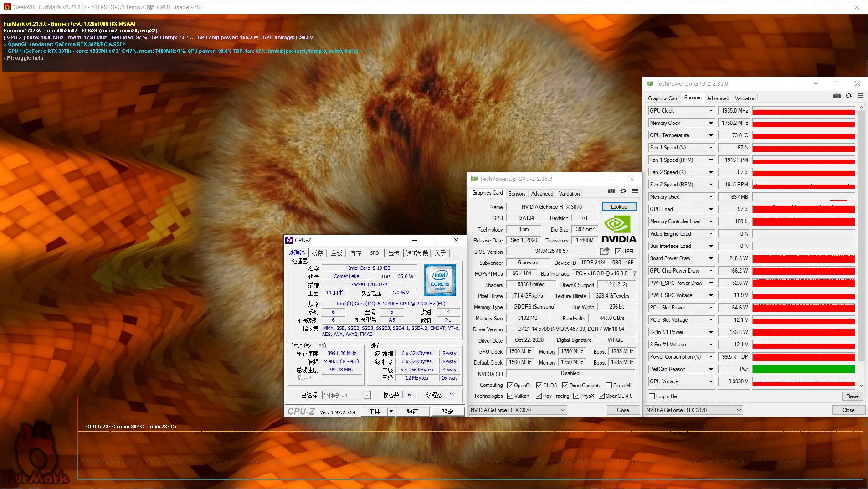868x489 pixels.
Task: Click the green PerfCap Reason graph bar
Action: 803,369
